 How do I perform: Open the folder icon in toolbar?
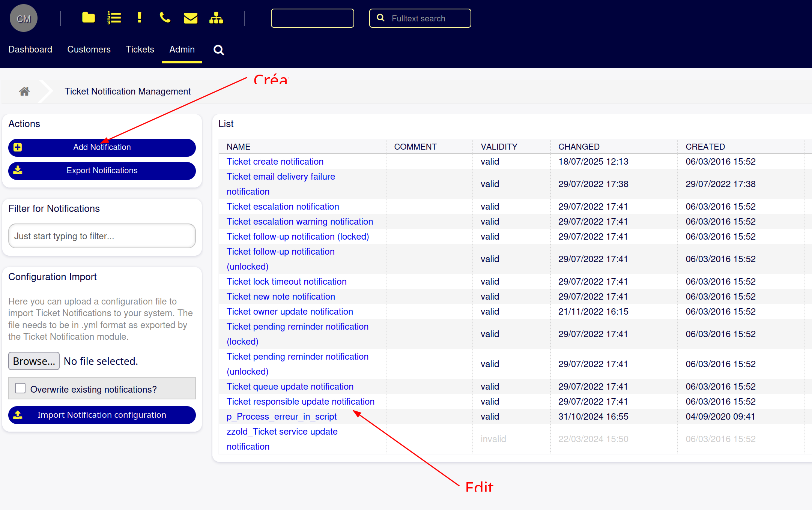(x=88, y=18)
